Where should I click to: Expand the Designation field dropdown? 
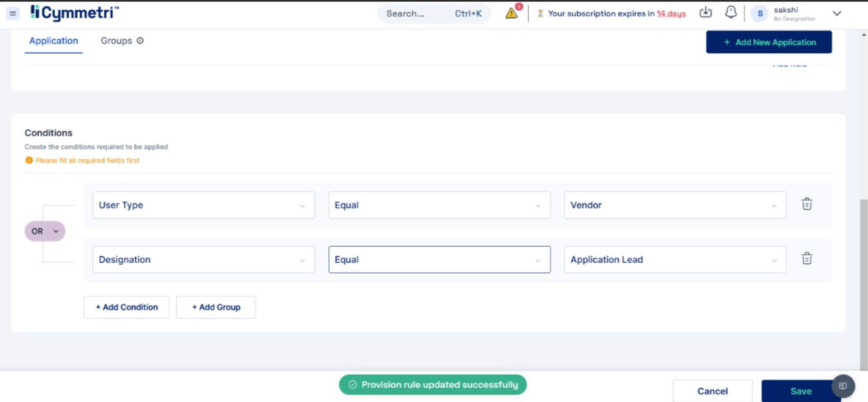[203, 260]
